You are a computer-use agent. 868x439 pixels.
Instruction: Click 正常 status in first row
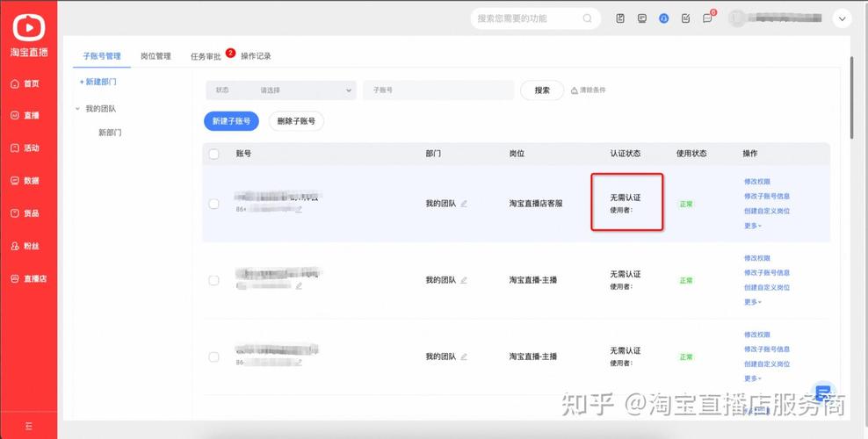[x=686, y=204]
